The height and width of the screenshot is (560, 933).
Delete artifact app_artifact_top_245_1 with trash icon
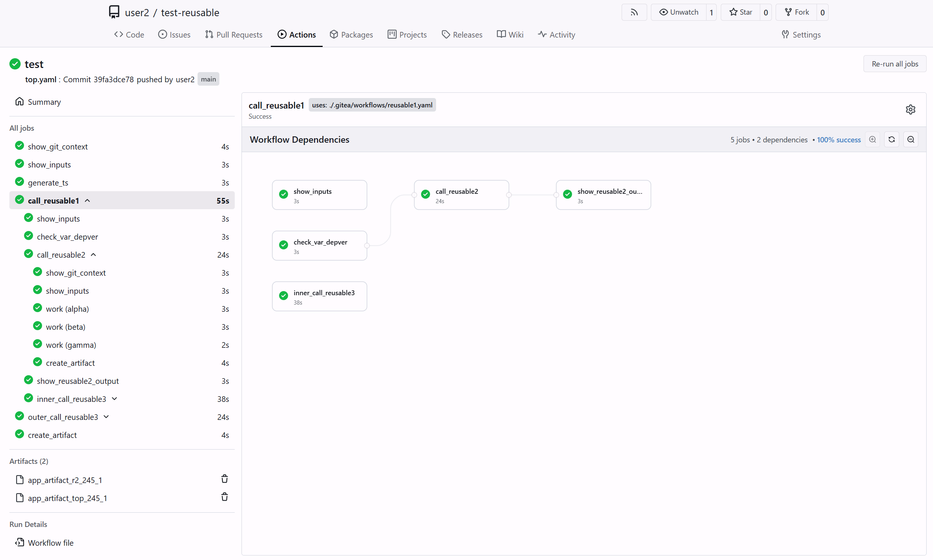(x=225, y=497)
